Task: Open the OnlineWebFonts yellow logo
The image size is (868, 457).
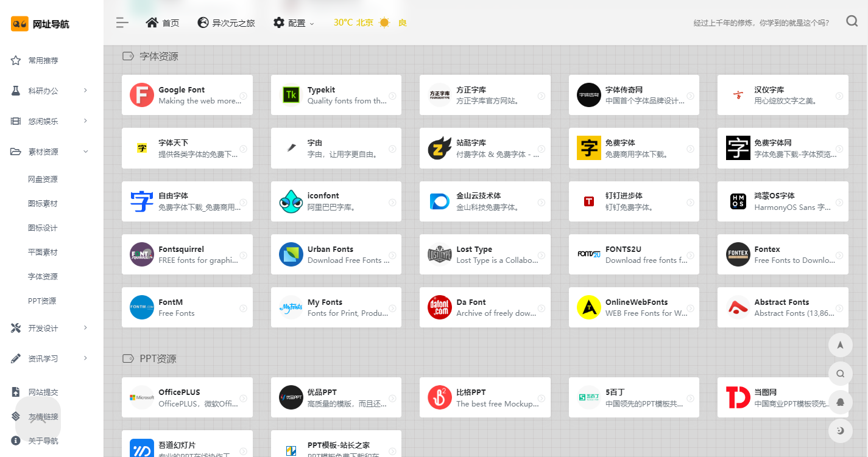Action: tap(588, 307)
